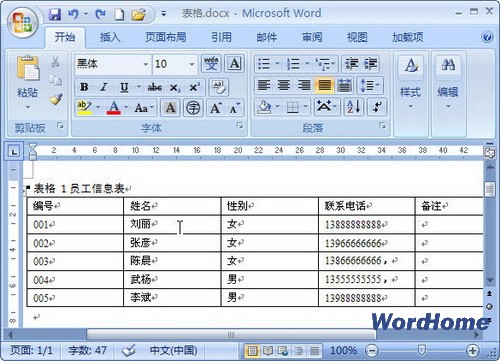The width and height of the screenshot is (500, 361).
Task: Redo the last action
Action: [x=100, y=14]
